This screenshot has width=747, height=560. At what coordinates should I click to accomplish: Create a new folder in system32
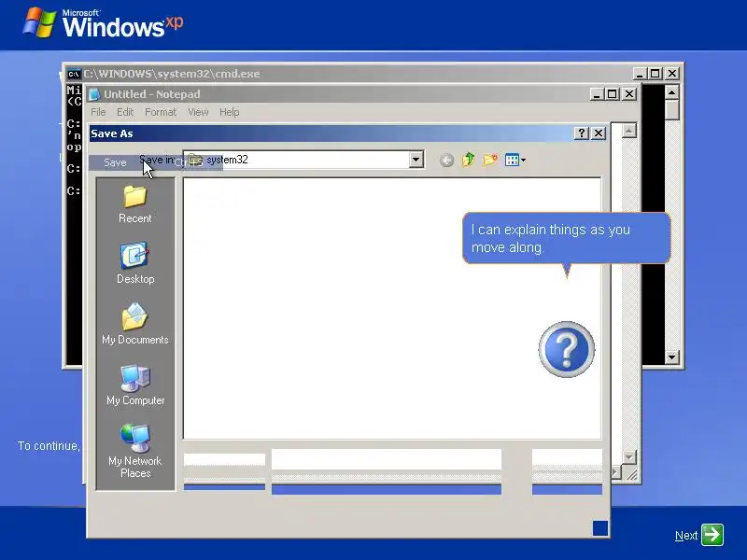[489, 160]
